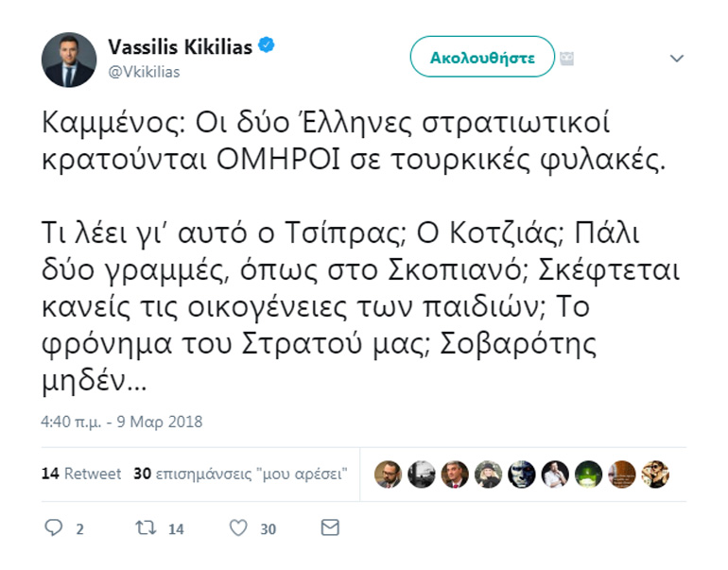728x570 pixels.
Task: Click the reply speech bubble icon
Action: [53, 528]
